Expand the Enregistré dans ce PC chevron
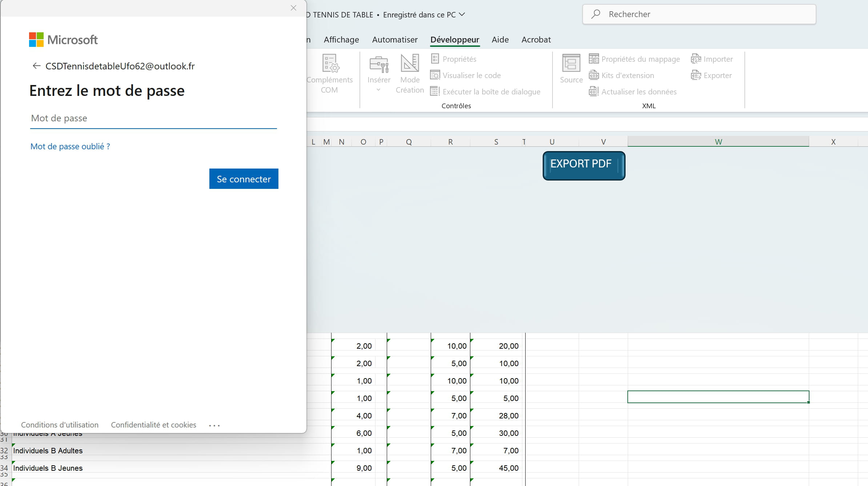The image size is (868, 486). (462, 15)
